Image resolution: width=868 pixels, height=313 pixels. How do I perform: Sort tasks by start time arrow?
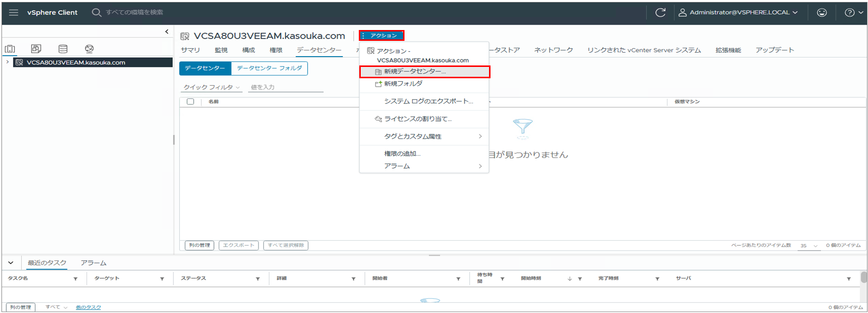(570, 279)
